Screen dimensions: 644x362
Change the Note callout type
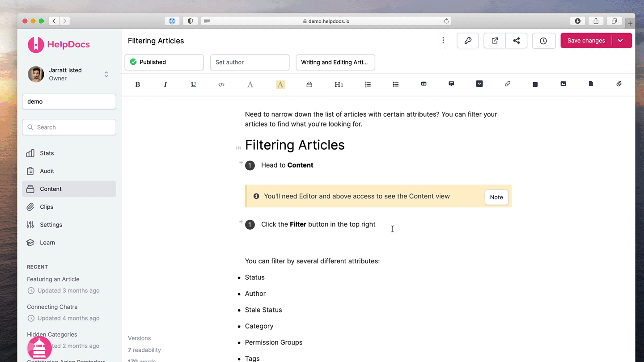point(496,197)
